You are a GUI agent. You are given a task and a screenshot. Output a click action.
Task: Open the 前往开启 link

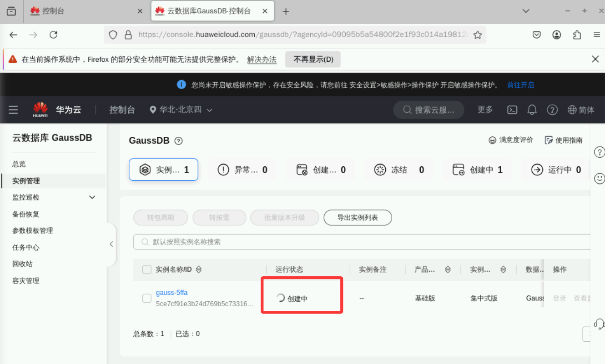click(520, 85)
